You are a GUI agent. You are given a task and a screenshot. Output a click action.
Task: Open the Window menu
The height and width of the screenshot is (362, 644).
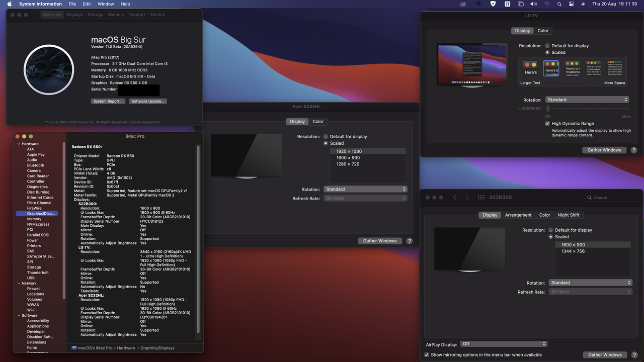tap(106, 4)
